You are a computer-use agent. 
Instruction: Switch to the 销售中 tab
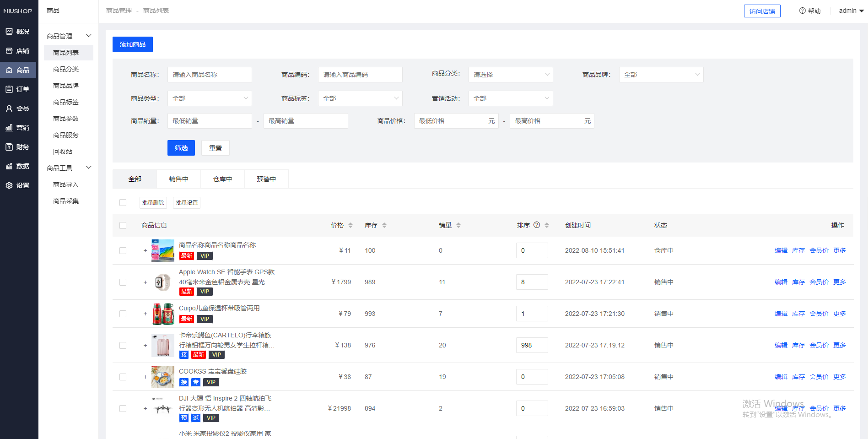pos(178,179)
